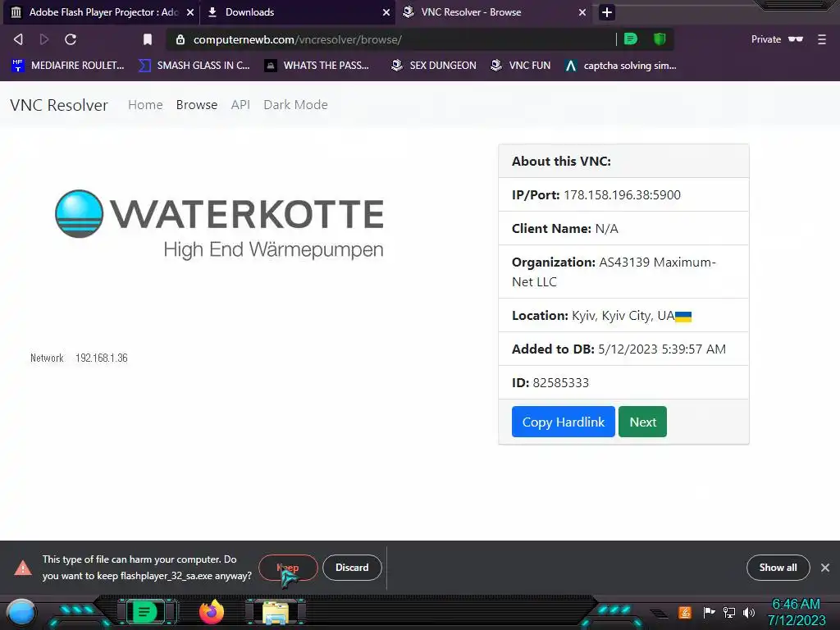Click the volume speaker tray icon
This screenshot has height=630, width=840.
pos(749,612)
